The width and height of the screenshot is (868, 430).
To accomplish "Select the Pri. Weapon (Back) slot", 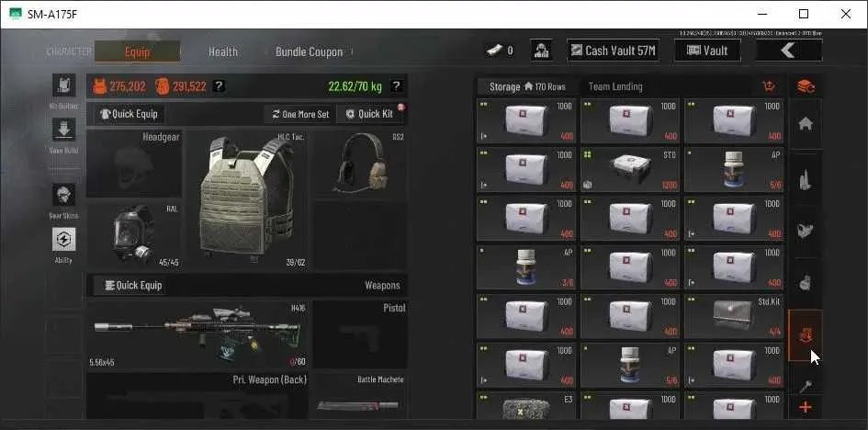I will click(197, 396).
